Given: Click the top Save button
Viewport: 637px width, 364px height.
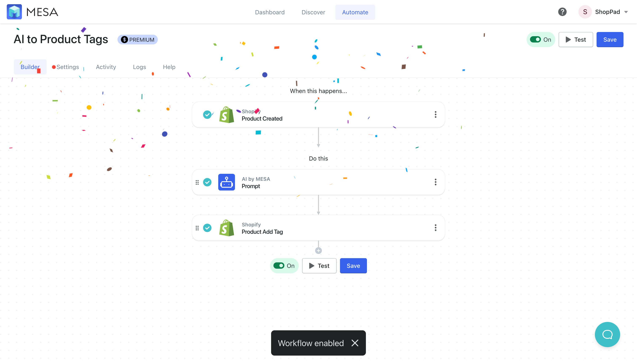Looking at the screenshot, I should [x=610, y=40].
